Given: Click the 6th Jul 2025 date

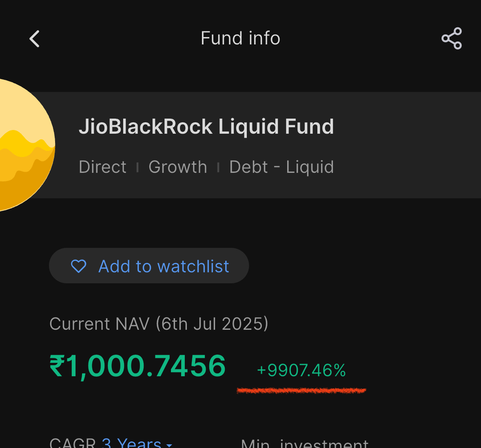Looking at the screenshot, I should [212, 324].
